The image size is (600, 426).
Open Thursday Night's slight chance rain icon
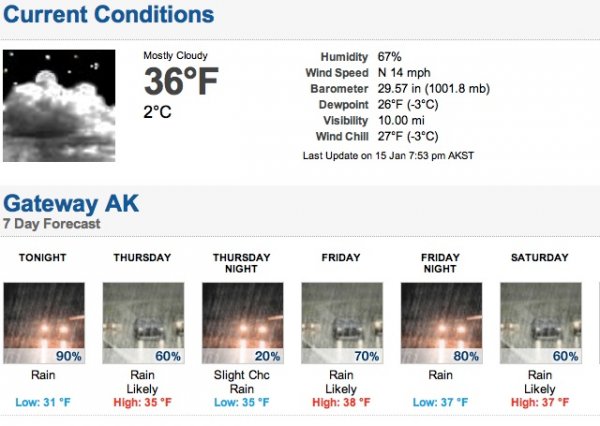(241, 322)
